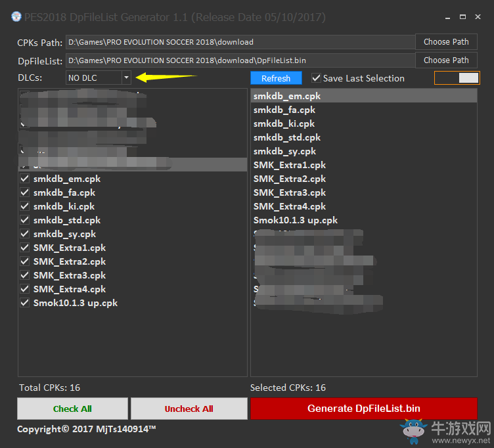The image size is (494, 448).
Task: Close the DpFileList Generator window
Action: 478,17
